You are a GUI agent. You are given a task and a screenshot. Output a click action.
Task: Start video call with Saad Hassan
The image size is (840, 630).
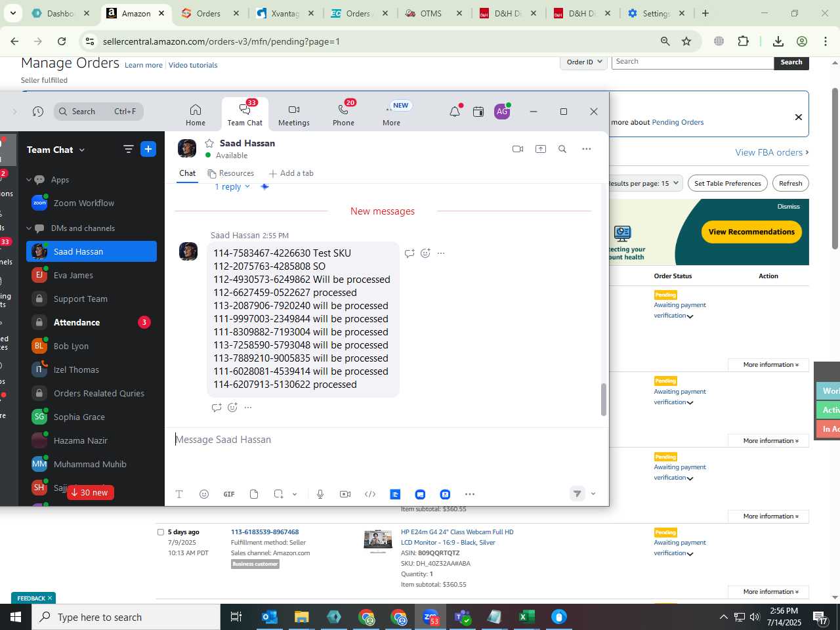[518, 149]
